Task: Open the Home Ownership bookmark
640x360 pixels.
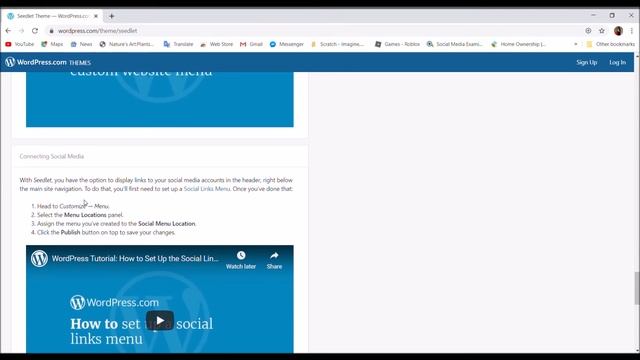Action: [518, 44]
